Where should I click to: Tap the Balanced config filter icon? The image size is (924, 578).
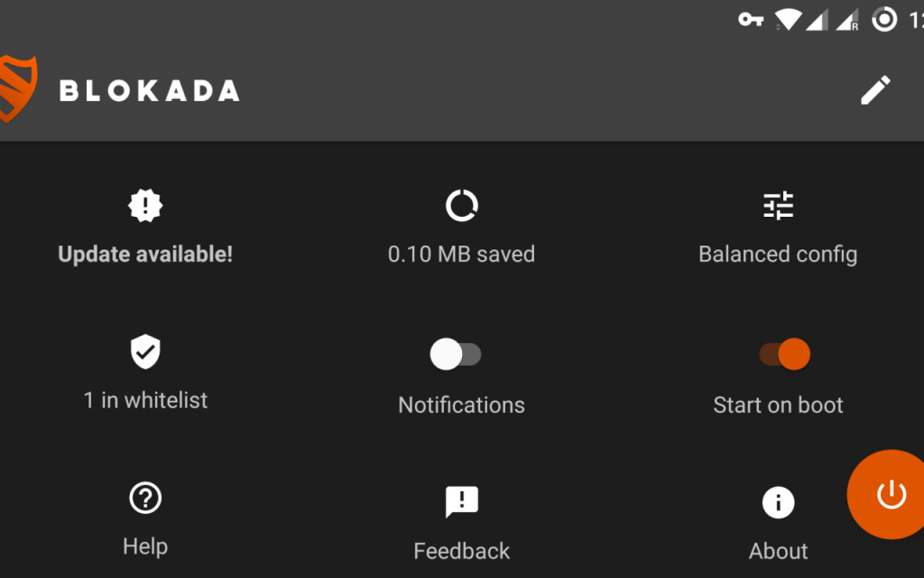778,205
